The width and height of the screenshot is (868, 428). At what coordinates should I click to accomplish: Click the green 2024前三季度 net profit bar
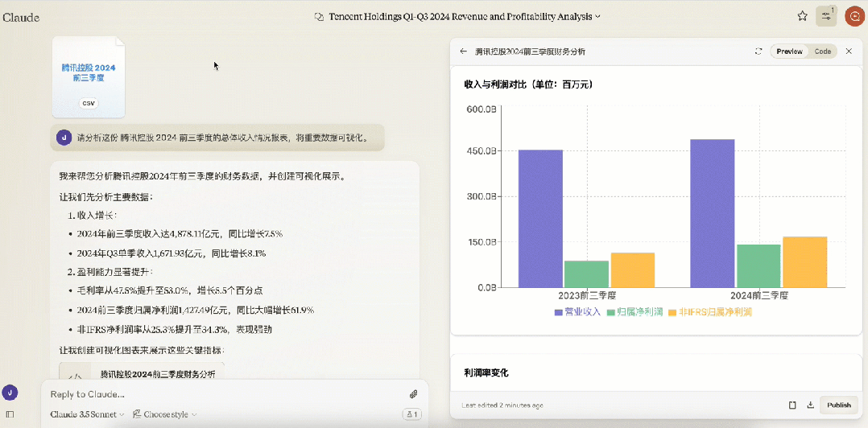coord(758,266)
